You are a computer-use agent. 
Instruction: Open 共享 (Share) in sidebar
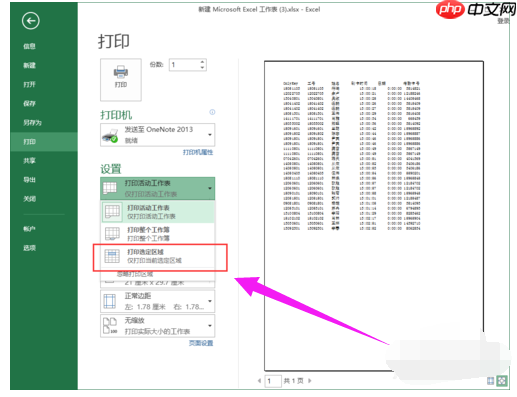click(x=29, y=161)
